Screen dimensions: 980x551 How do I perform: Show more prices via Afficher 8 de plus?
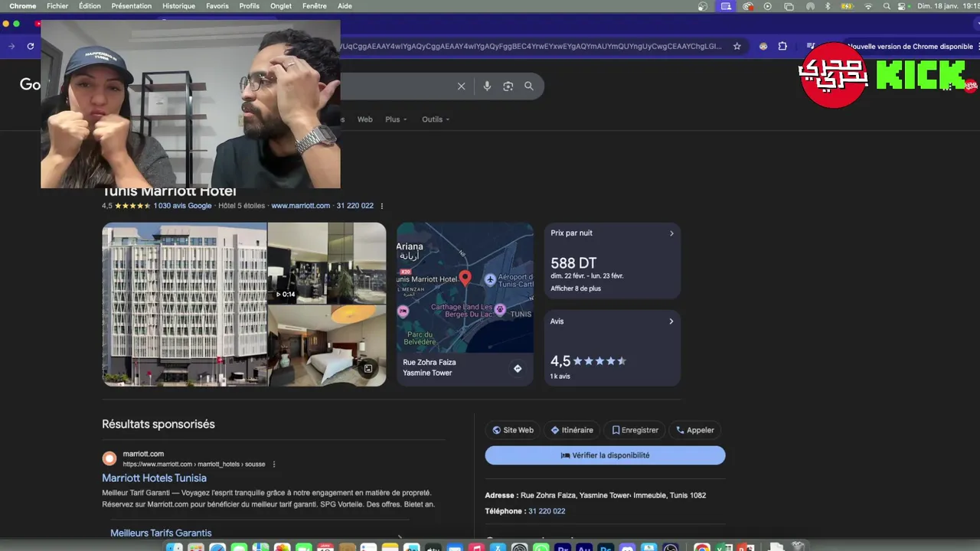(576, 289)
